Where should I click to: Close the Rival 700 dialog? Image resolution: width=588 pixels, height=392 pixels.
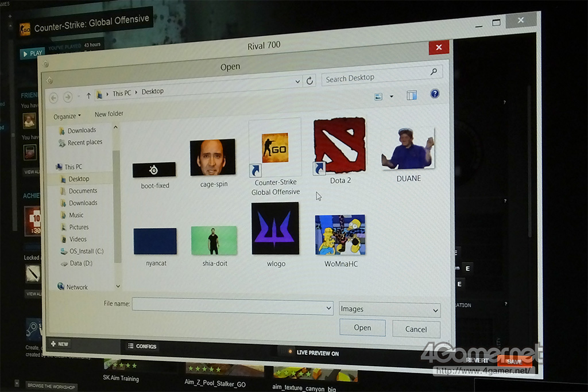click(439, 47)
